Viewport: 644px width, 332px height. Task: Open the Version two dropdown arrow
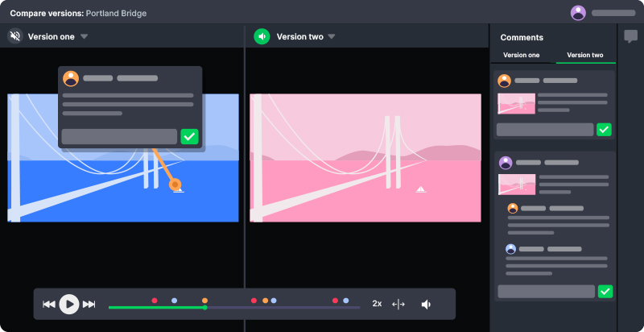pos(331,37)
